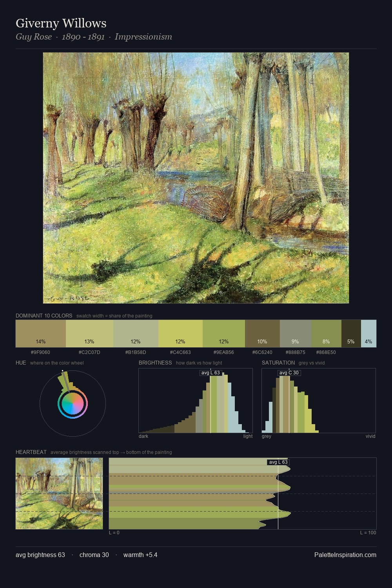This screenshot has height=588, width=392.
Task: Click the hue color wheel
Action: coord(73,403)
